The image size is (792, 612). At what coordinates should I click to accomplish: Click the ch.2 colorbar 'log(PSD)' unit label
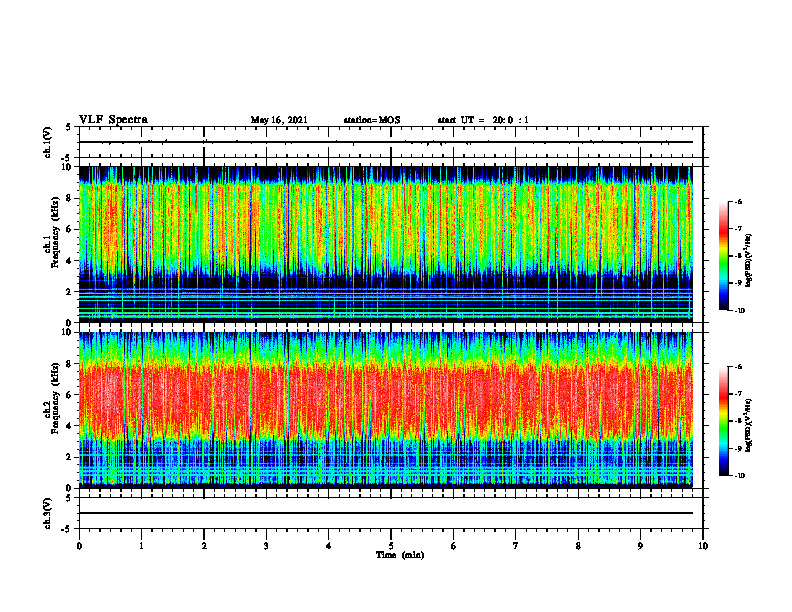[749, 425]
